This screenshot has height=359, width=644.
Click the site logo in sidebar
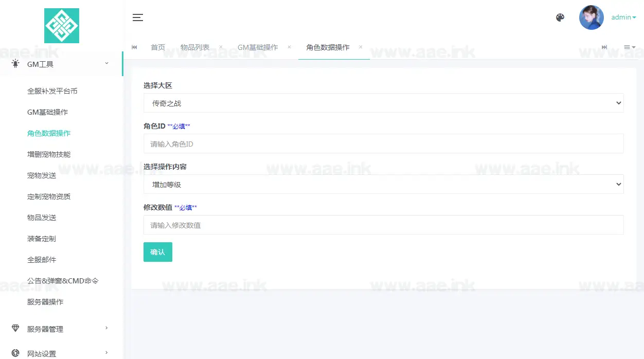[62, 26]
